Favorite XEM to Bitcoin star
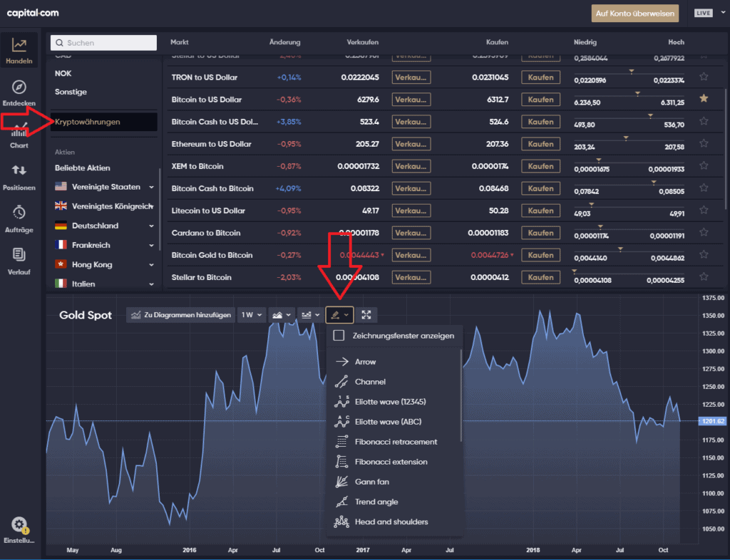 point(704,165)
